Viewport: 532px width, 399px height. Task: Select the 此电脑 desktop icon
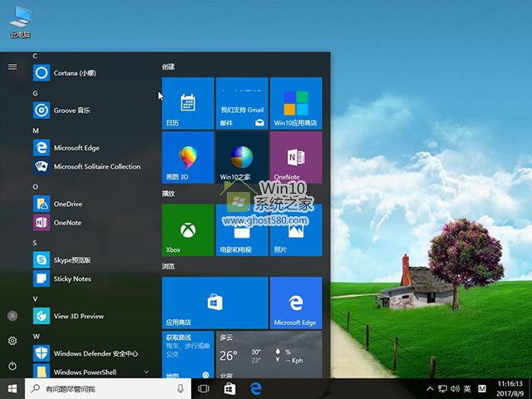(20, 22)
